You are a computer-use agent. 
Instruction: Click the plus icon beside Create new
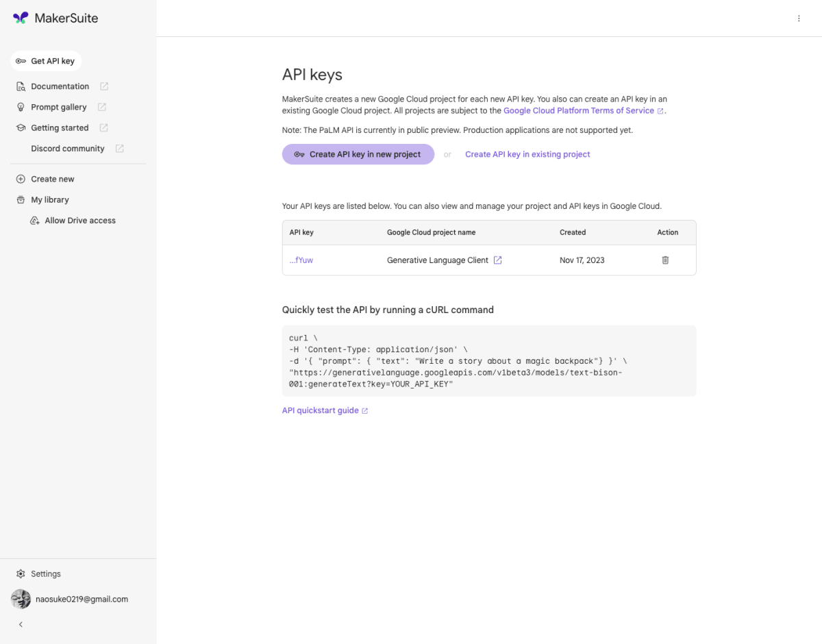[x=21, y=179]
